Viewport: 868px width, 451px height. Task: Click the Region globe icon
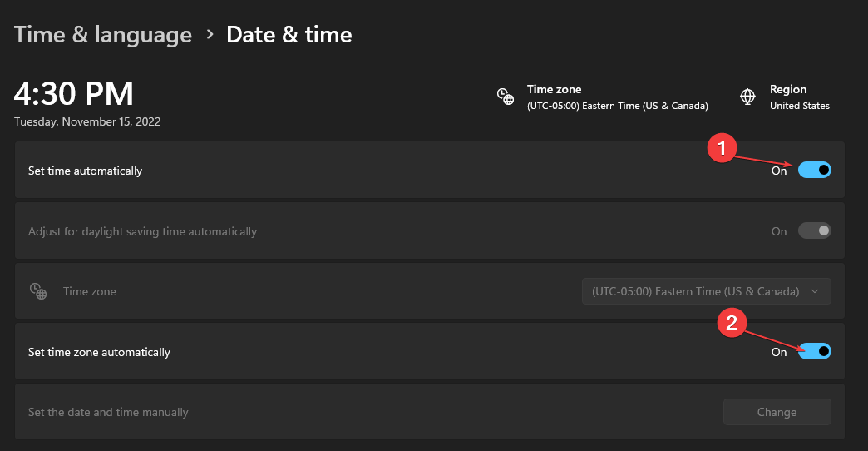pos(747,97)
